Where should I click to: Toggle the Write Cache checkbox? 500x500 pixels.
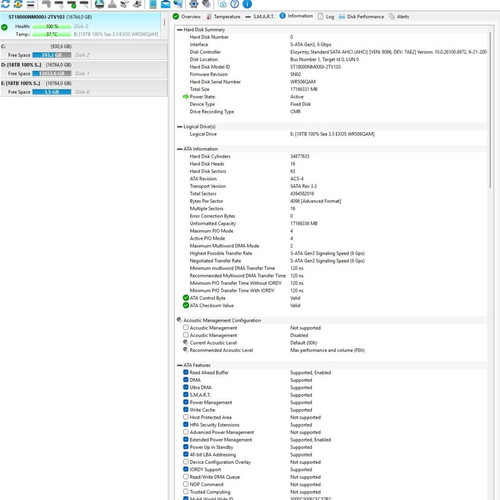click(186, 409)
